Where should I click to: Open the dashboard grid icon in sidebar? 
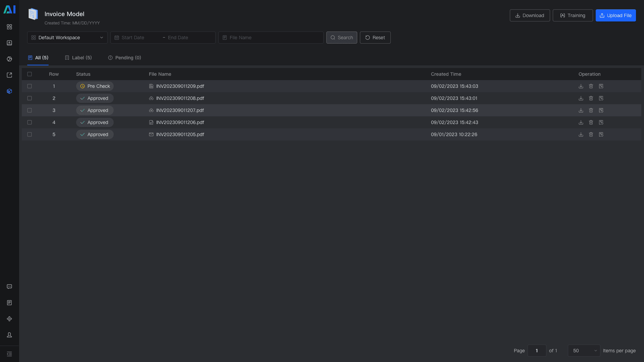point(9,27)
